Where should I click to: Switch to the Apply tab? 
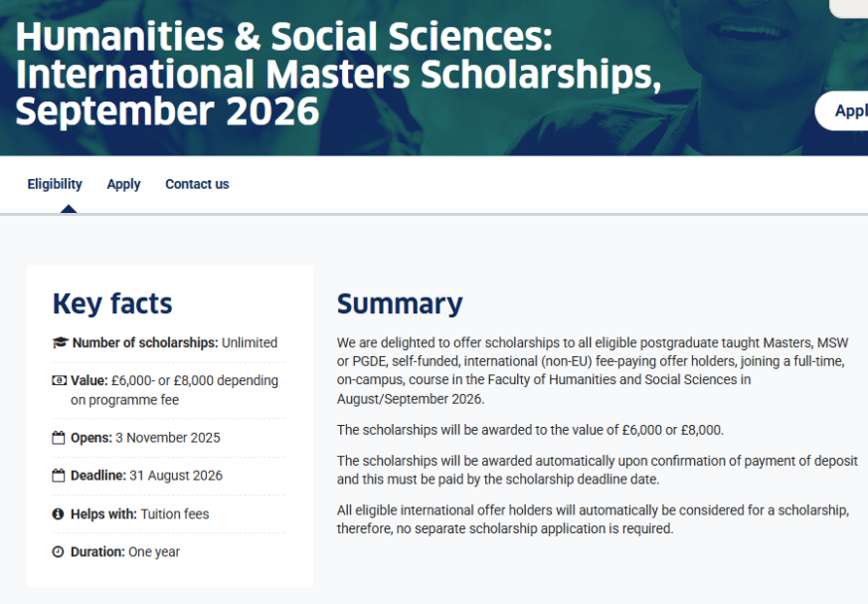[x=123, y=184]
